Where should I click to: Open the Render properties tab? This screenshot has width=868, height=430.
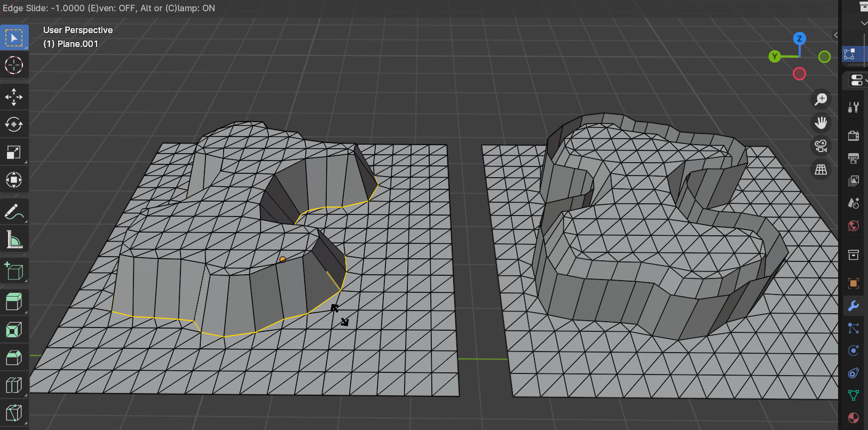(x=854, y=136)
